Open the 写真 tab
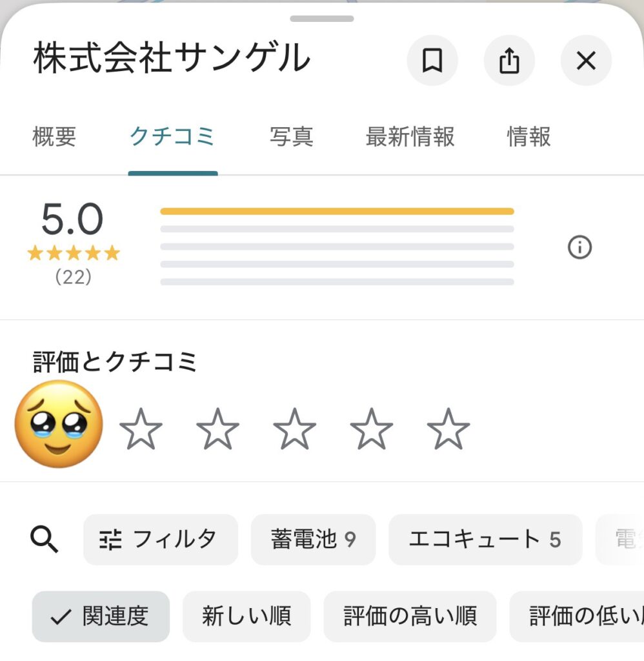The width and height of the screenshot is (644, 661). point(291,137)
